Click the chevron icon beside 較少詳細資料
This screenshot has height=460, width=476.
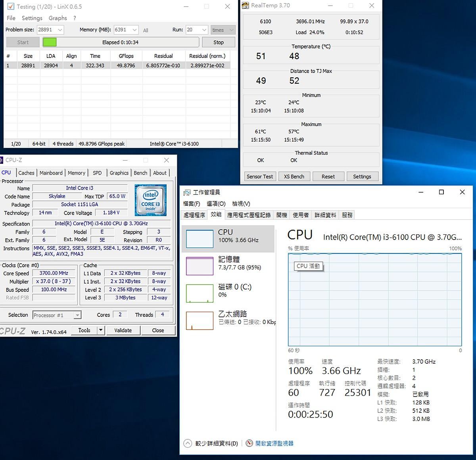click(188, 443)
